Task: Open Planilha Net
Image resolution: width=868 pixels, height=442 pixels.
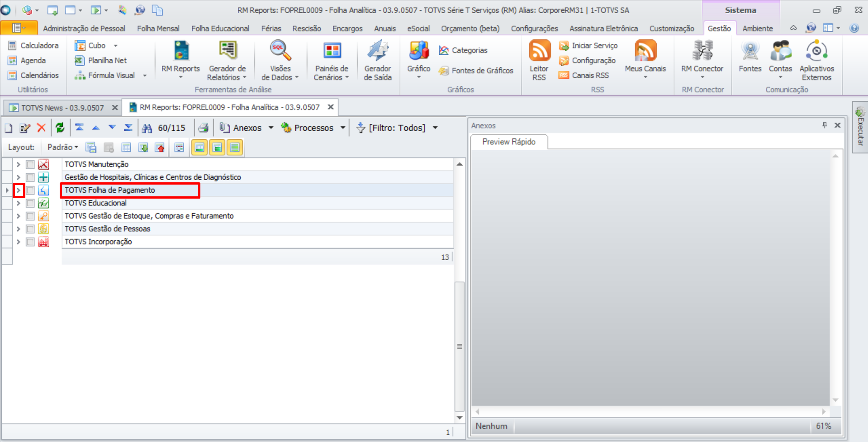Action: coord(101,60)
